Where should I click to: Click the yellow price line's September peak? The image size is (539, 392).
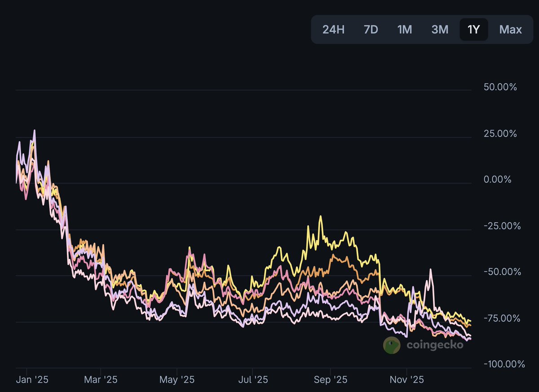point(321,216)
